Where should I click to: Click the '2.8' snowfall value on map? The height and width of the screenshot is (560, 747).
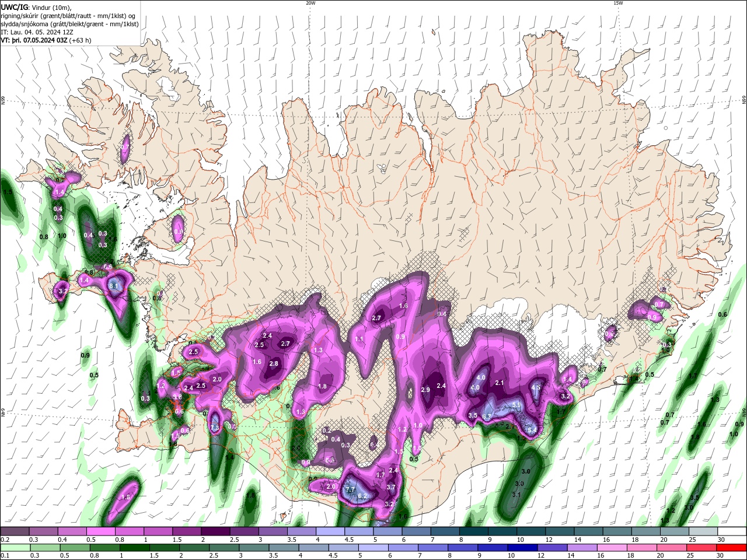pos(274,363)
